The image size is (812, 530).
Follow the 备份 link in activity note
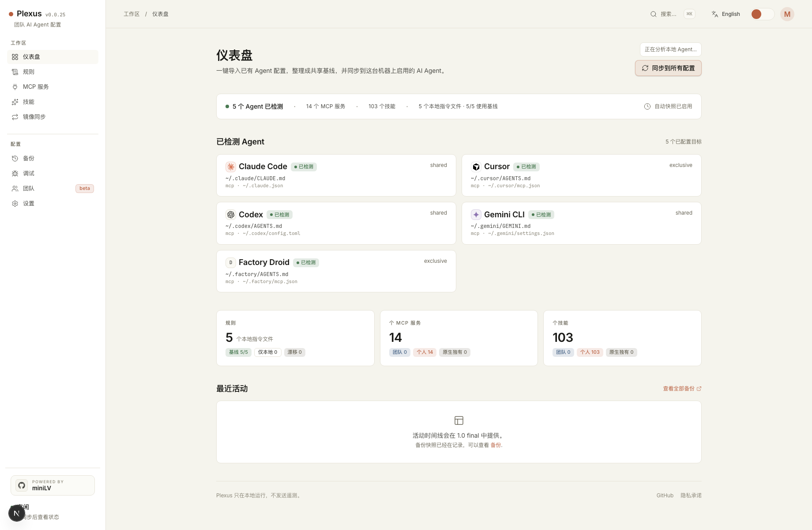[496, 445]
